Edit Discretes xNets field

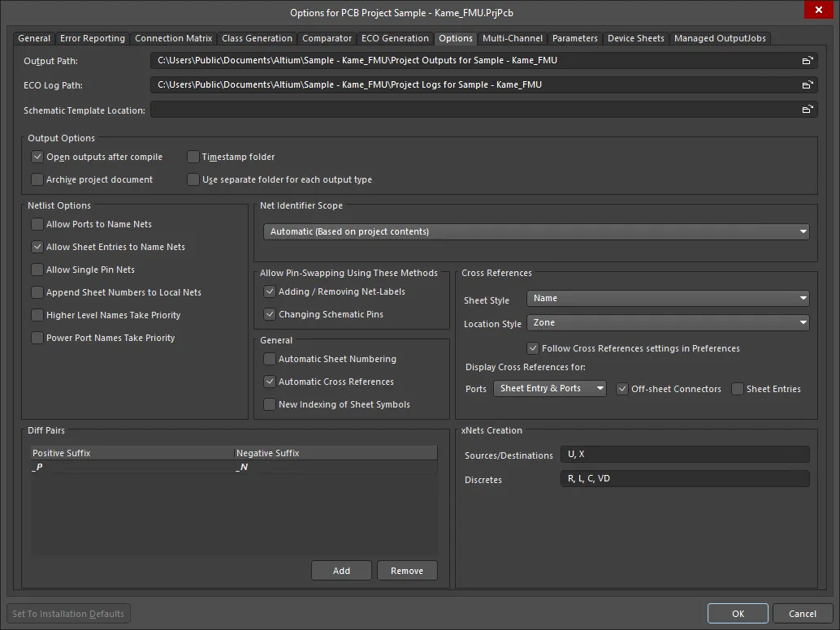[x=685, y=478]
